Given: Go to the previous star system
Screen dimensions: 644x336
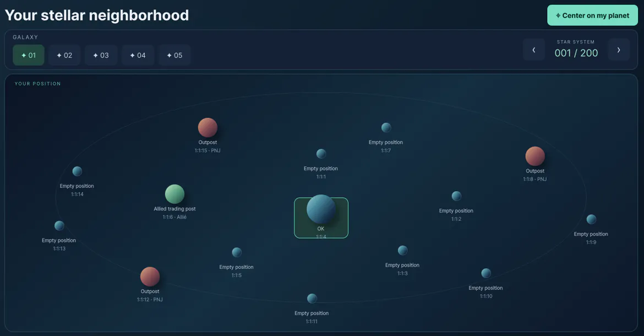Looking at the screenshot, I should point(534,50).
